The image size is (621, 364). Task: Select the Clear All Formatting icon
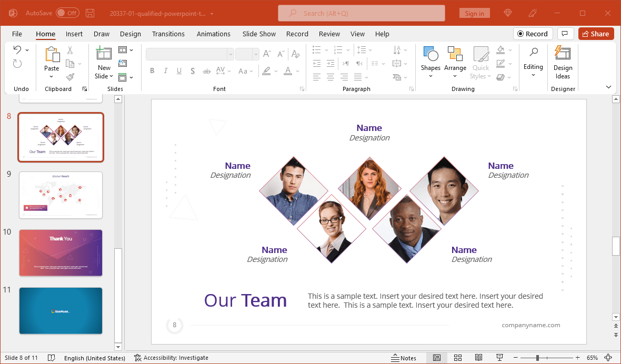(295, 54)
